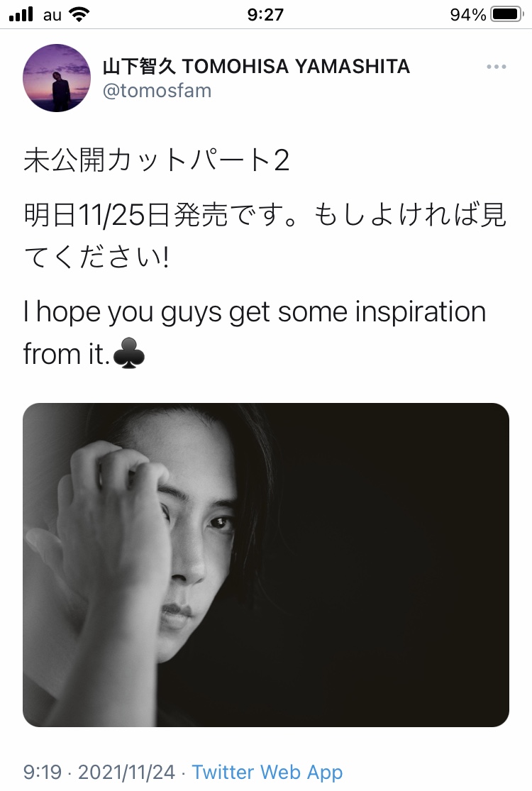This screenshot has width=532, height=791.
Task: Tap the Wi-Fi status icon
Action: click(x=78, y=14)
